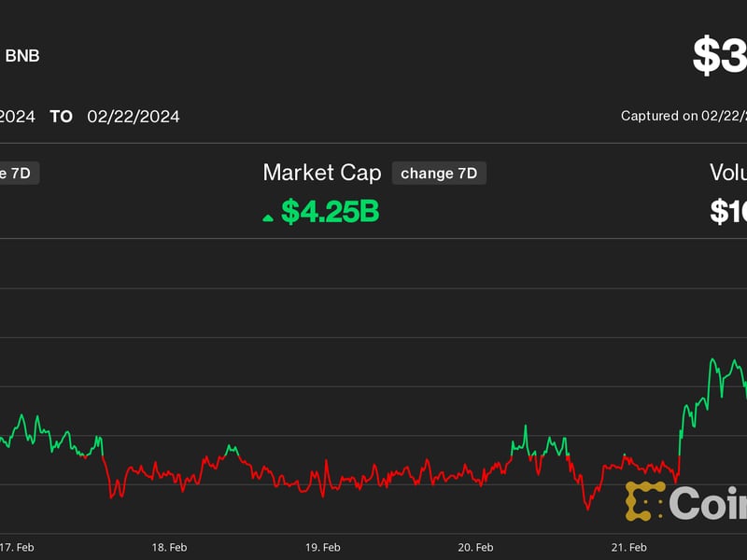The image size is (747, 560).
Task: Click the BNB ticker label
Action: tap(22, 56)
